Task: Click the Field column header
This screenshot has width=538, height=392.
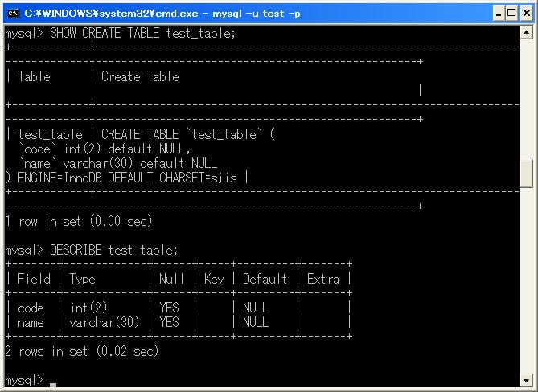Action: tap(34, 279)
